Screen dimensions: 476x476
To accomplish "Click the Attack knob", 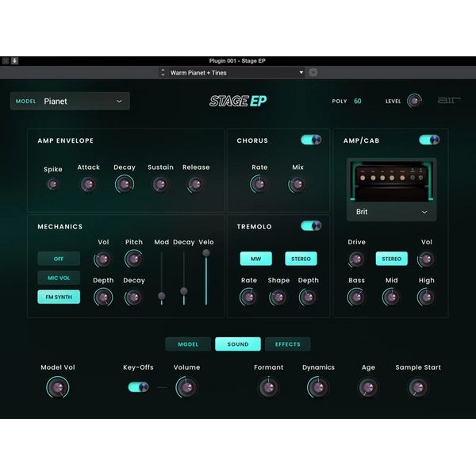I will (x=88, y=184).
